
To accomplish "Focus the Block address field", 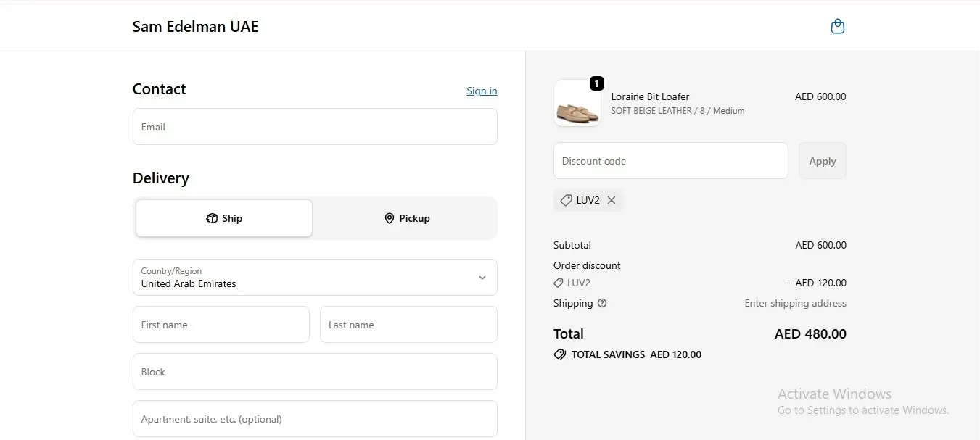I will [x=315, y=372].
